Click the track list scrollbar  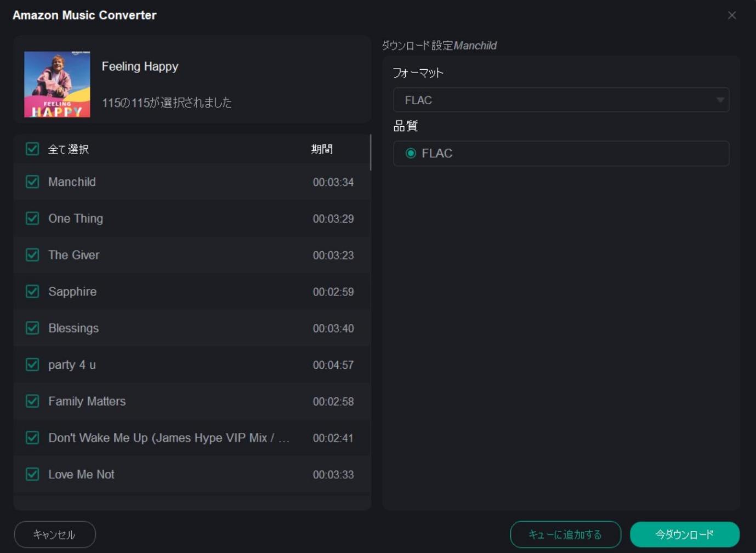coord(371,153)
